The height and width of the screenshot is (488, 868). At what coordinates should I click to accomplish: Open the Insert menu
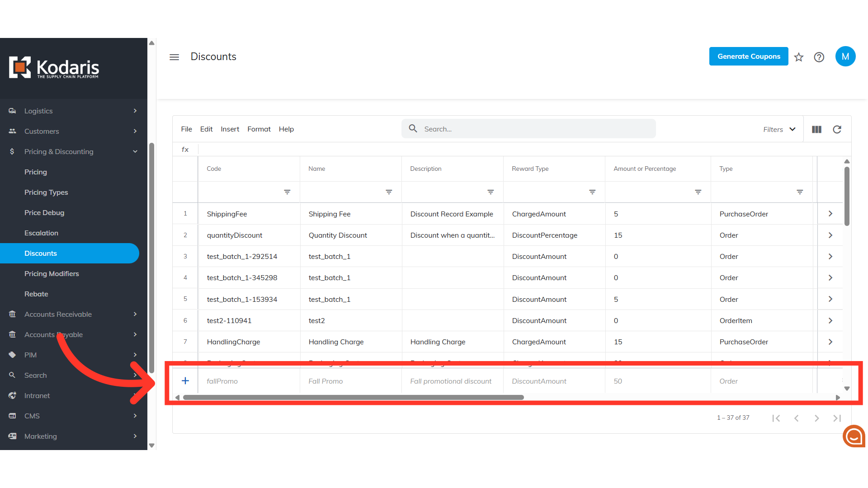(x=230, y=129)
